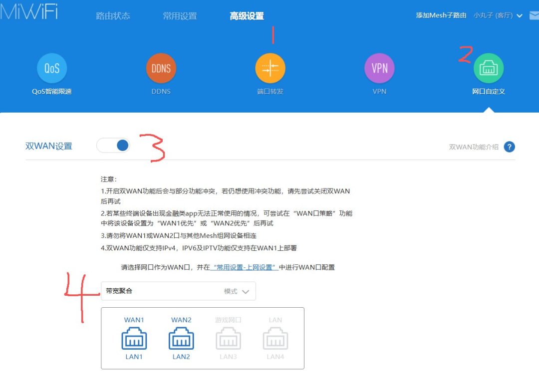Open 网口自定义 port customization icon
Screen dimensions: 539x392
(x=489, y=68)
